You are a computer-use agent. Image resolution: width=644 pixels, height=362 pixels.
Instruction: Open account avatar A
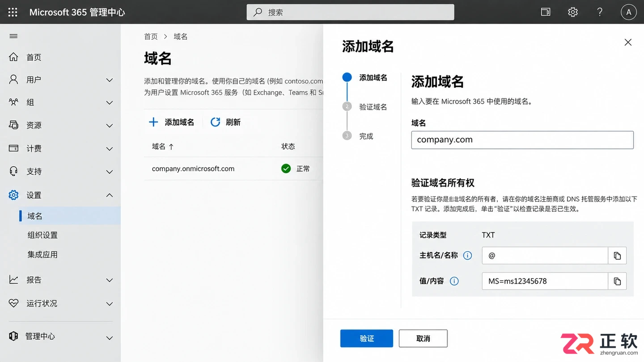coord(628,12)
